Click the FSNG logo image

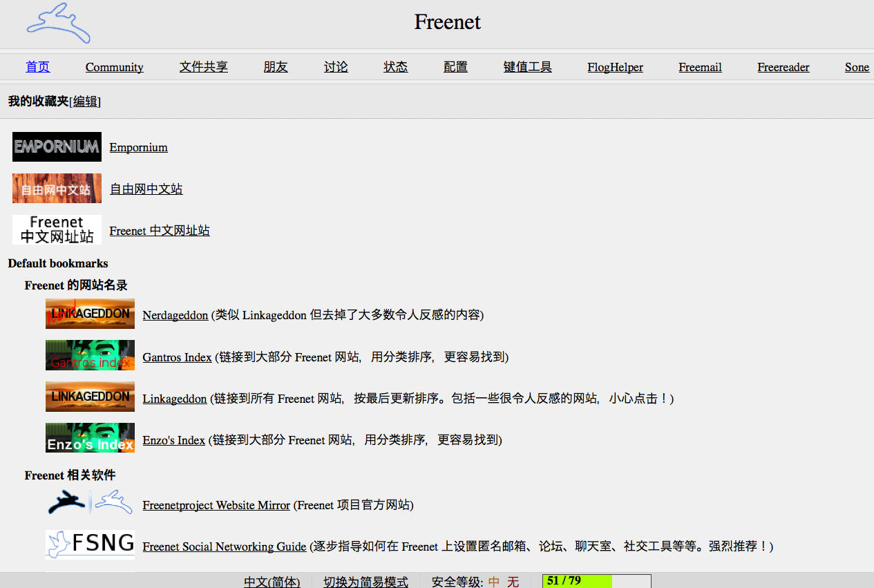[x=90, y=544]
